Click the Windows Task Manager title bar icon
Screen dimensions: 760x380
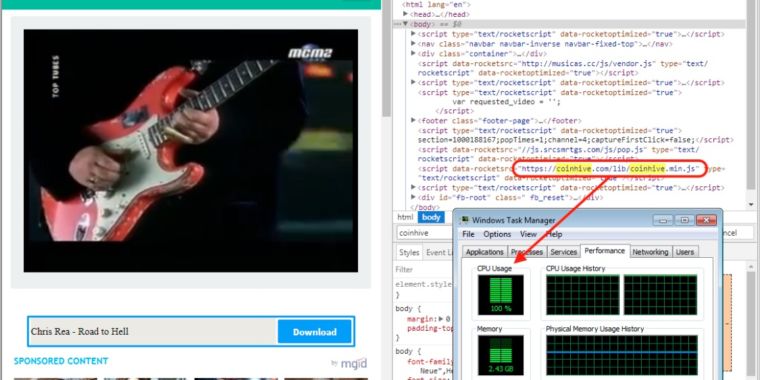pyautogui.click(x=465, y=220)
